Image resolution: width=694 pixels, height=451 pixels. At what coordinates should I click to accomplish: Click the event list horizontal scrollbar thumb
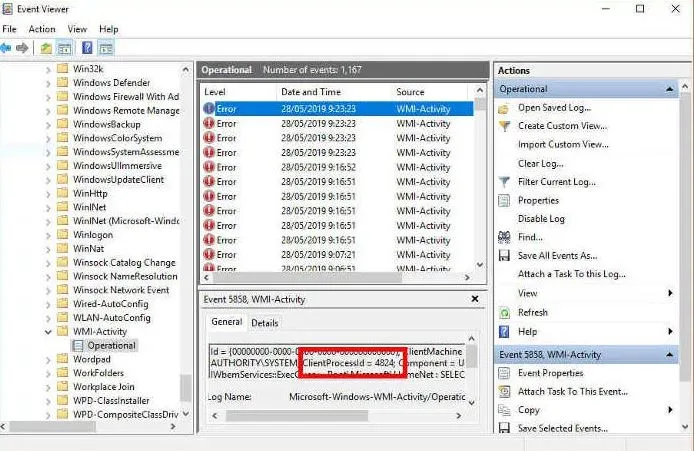[x=307, y=278]
